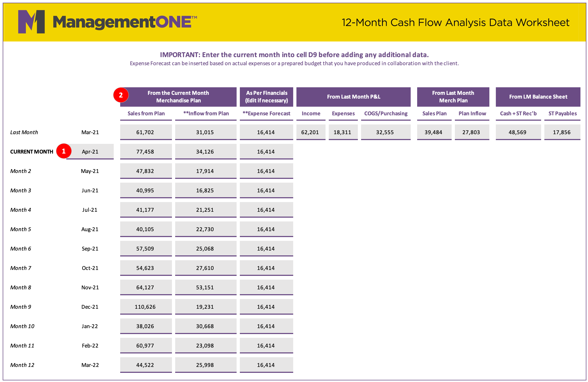Click the Dec-21 sales value 110,626
Screen dimensions: 588x382
[146, 307]
